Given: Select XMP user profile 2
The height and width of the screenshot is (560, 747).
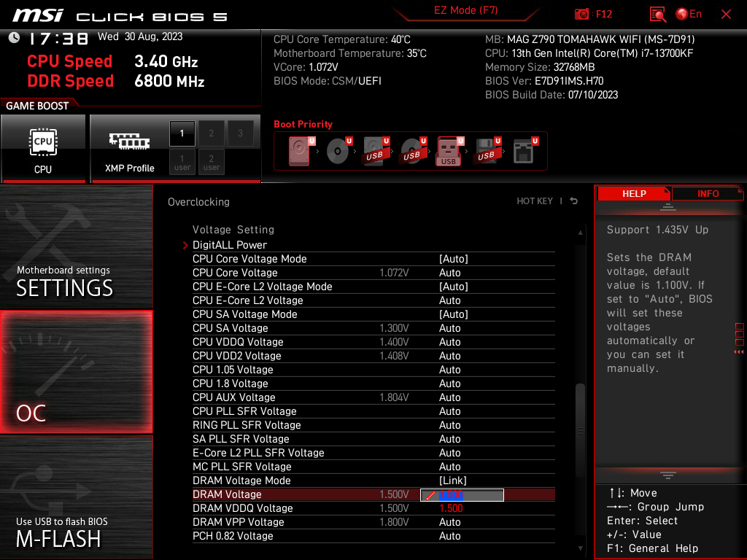Looking at the screenshot, I should [x=211, y=162].
